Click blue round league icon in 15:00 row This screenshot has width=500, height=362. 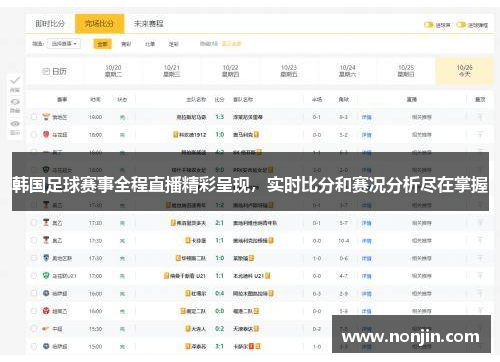[46, 346]
